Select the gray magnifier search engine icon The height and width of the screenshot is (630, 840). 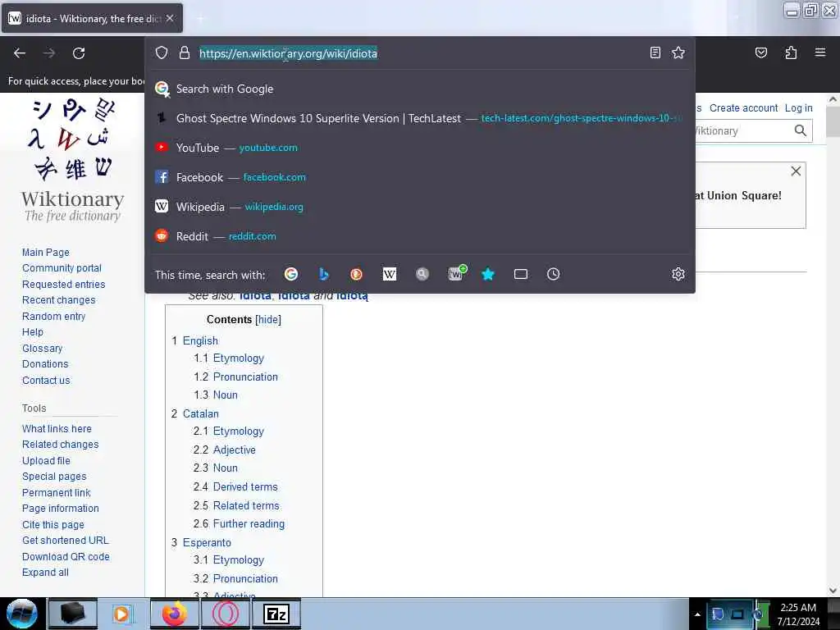(422, 274)
